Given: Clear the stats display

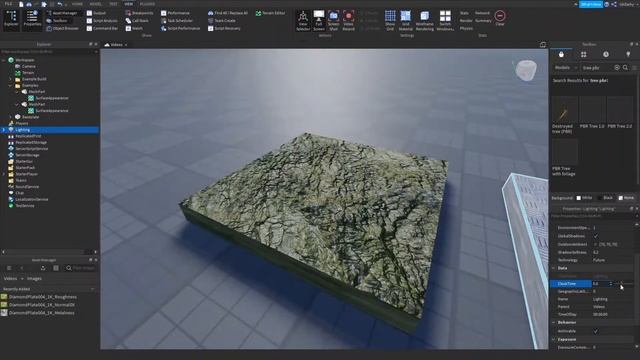Looking at the screenshot, I should (x=500, y=18).
